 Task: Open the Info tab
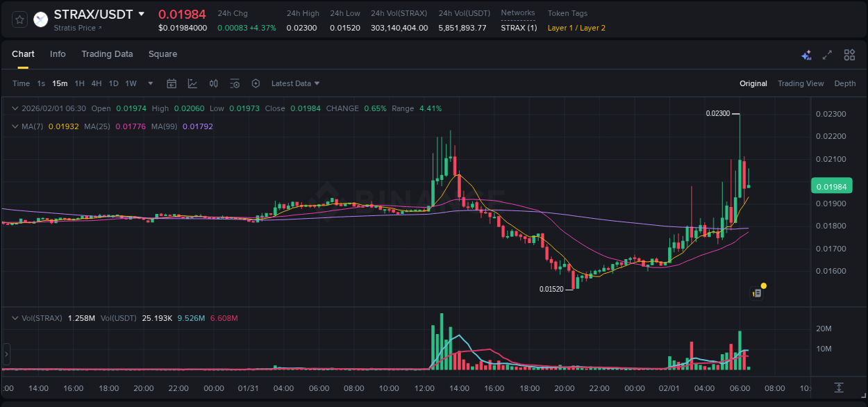pos(58,54)
